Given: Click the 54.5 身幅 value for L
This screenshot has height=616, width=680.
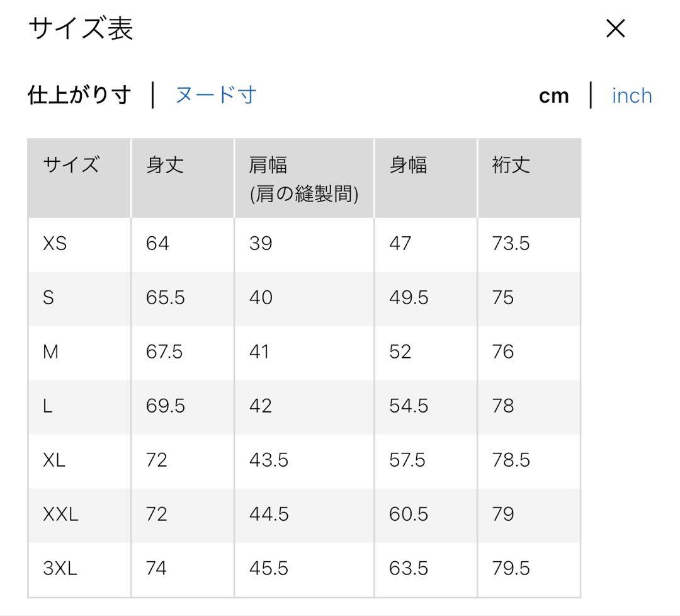Looking at the screenshot, I should click(409, 406).
